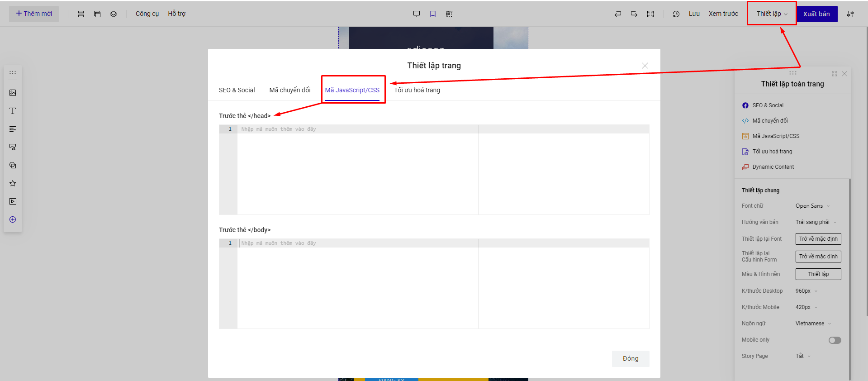Click the Màu & Hình nền Thiết lập button
This screenshot has width=868, height=381.
(x=818, y=274)
